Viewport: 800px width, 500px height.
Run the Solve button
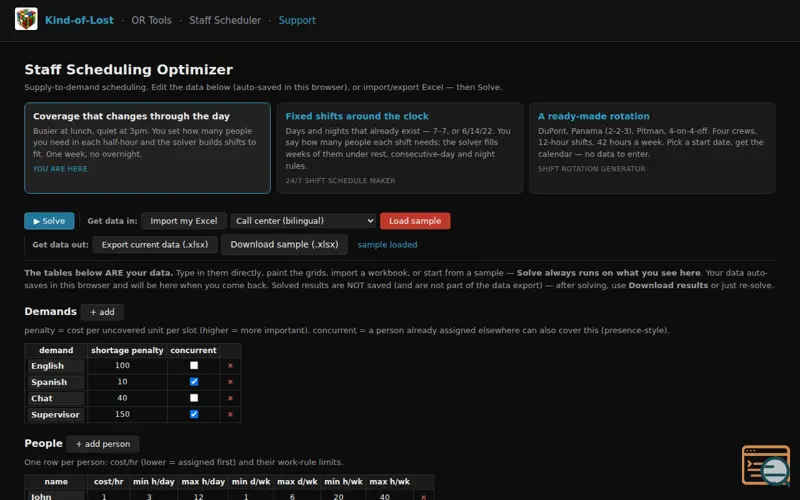pyautogui.click(x=49, y=221)
